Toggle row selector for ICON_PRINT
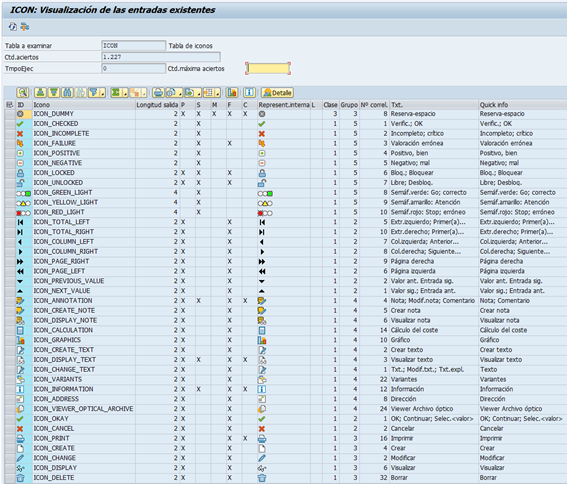Viewport: 567px width, 484px height. pyautogui.click(x=10, y=438)
